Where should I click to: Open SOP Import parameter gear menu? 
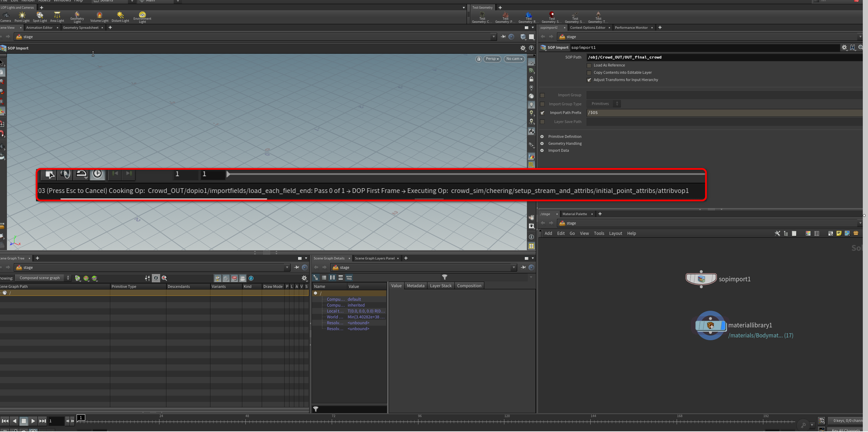(844, 47)
